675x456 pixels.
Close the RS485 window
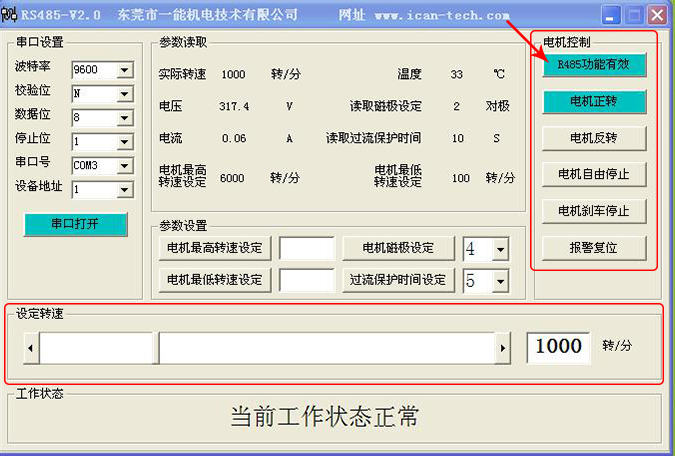pyautogui.click(x=657, y=16)
